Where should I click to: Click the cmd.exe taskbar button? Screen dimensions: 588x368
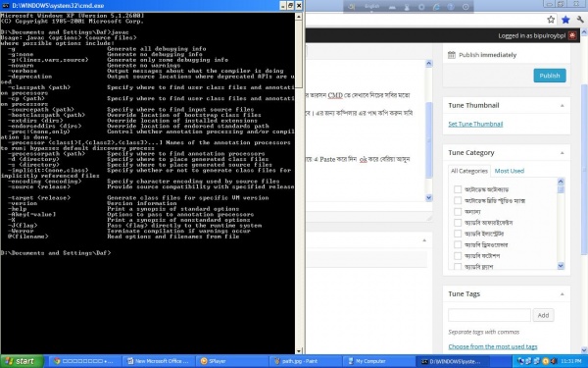click(x=453, y=361)
